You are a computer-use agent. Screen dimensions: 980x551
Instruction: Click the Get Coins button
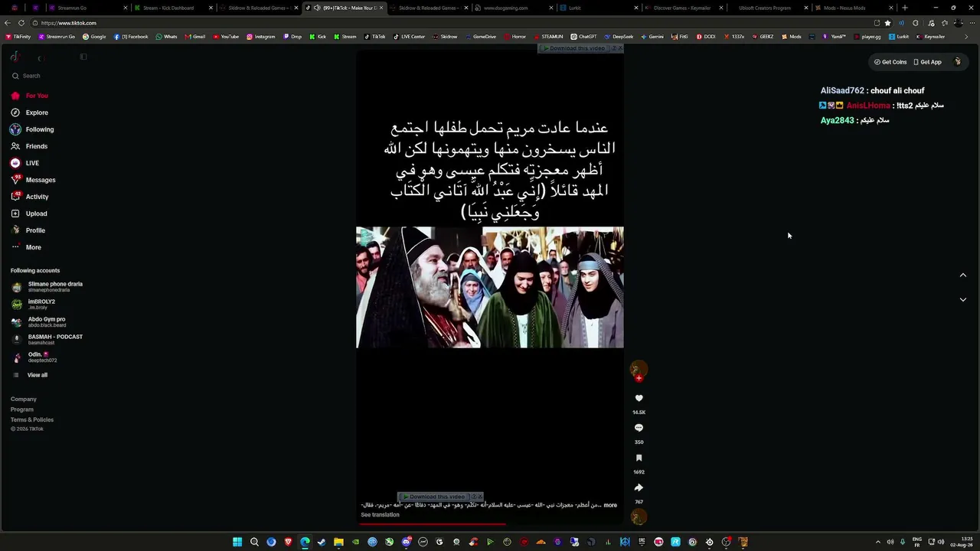[x=890, y=62]
